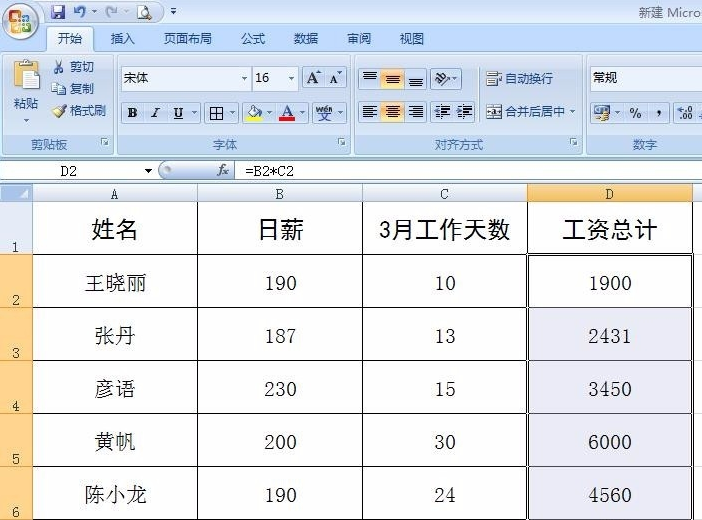Toggle middle vertical alignment
The image size is (702, 520).
(x=393, y=78)
